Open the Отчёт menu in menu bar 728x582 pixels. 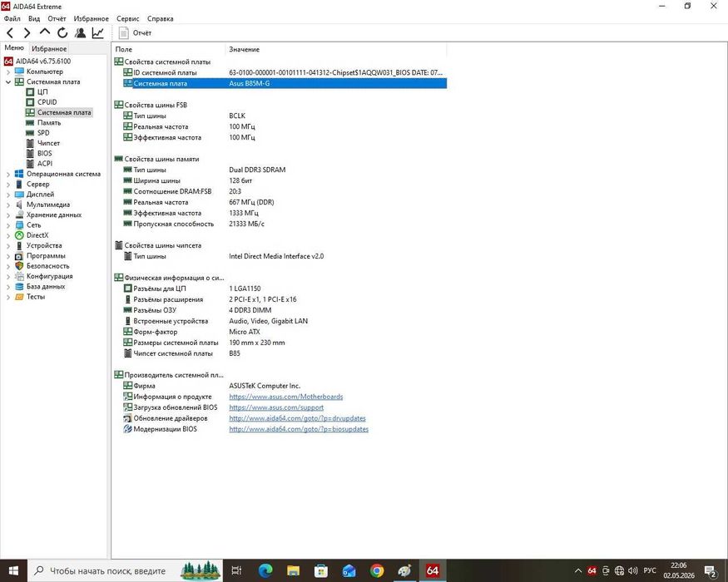[x=57, y=18]
